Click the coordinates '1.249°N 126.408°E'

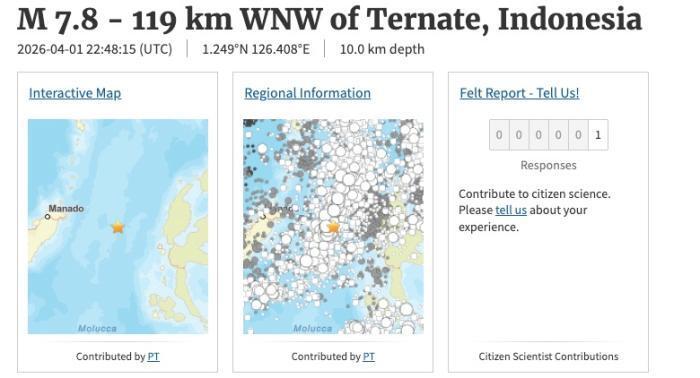tap(256, 49)
